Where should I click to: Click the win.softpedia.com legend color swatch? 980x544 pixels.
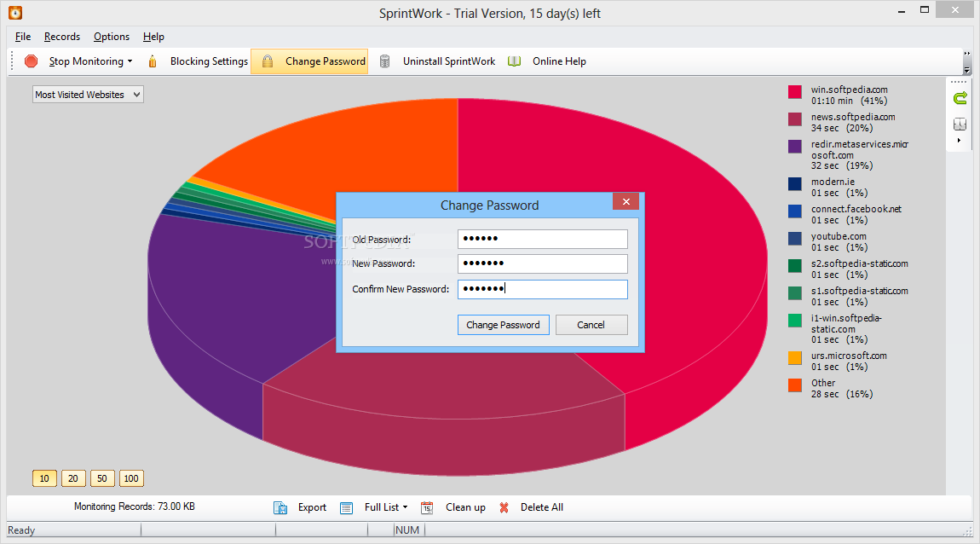point(795,92)
